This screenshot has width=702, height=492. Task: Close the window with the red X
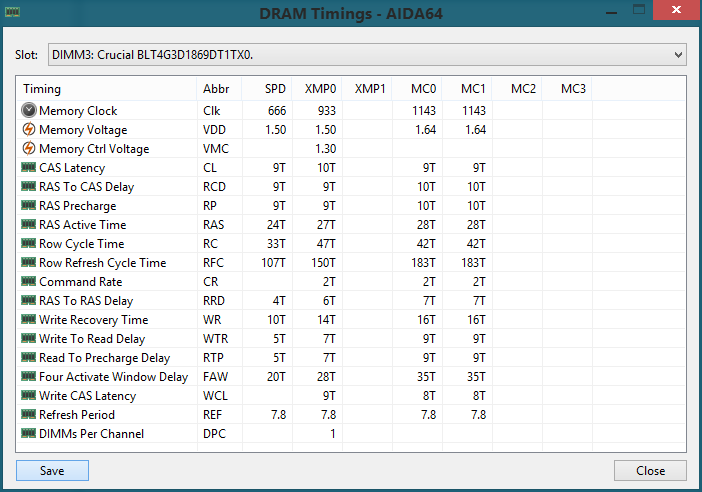[x=676, y=10]
